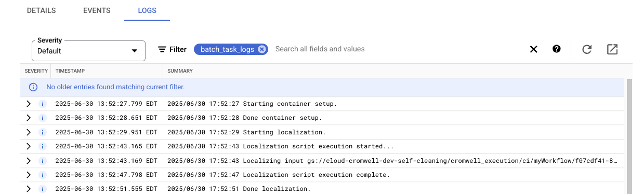
Task: Remove the batch_task_logs filter chip
Action: pos(262,49)
